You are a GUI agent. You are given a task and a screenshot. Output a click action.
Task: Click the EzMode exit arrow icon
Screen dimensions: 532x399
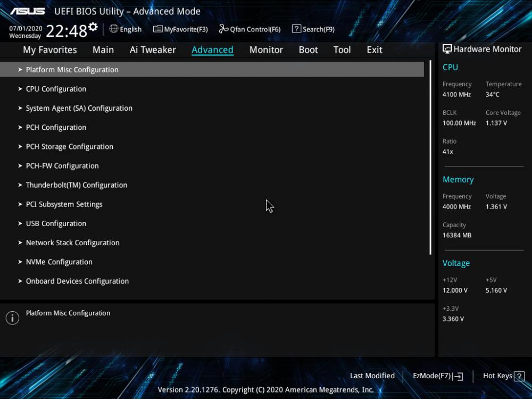tap(458, 376)
